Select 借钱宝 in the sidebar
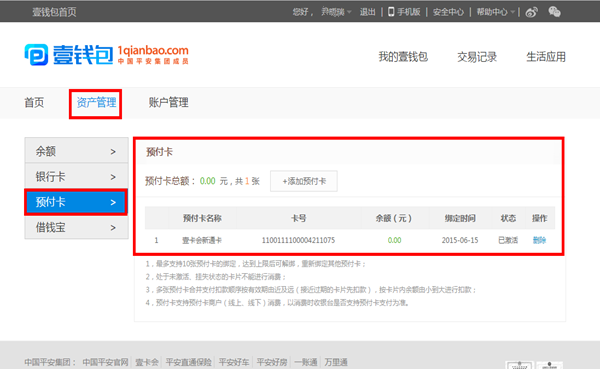Viewport: 600px width, 369px height. click(76, 227)
